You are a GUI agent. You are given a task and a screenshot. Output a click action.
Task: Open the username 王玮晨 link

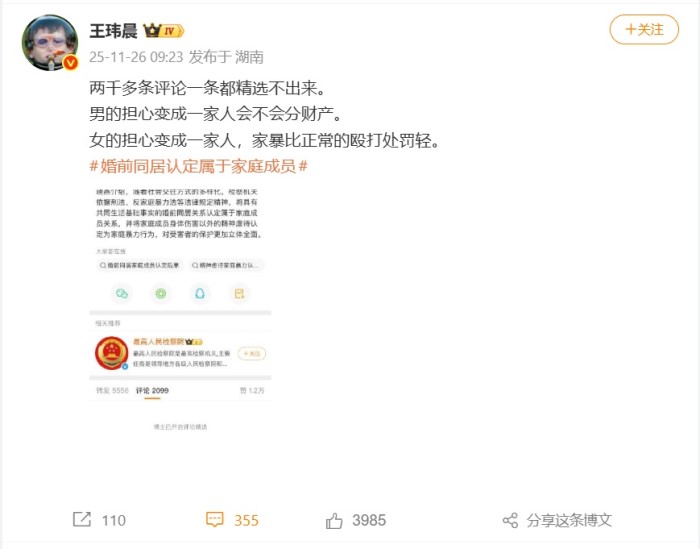tap(113, 31)
